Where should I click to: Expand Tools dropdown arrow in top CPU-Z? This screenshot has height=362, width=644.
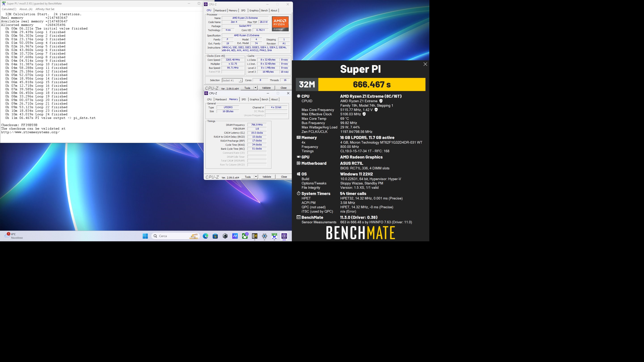[x=256, y=88]
